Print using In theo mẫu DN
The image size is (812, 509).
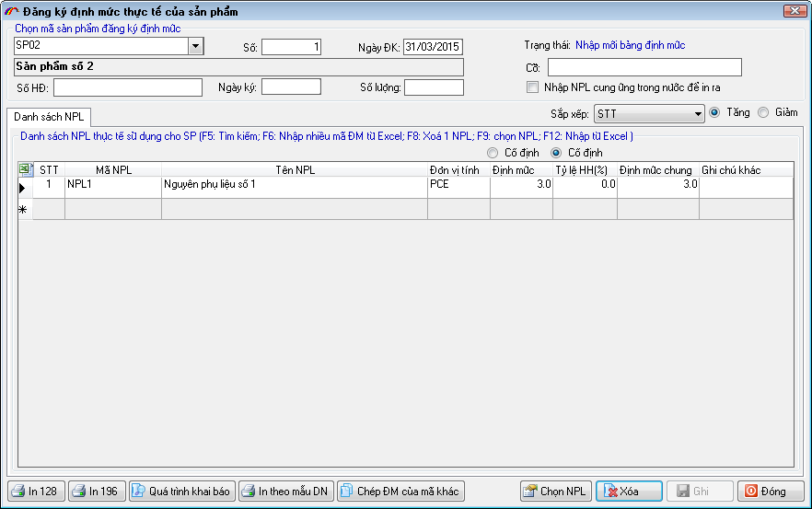[x=285, y=492]
